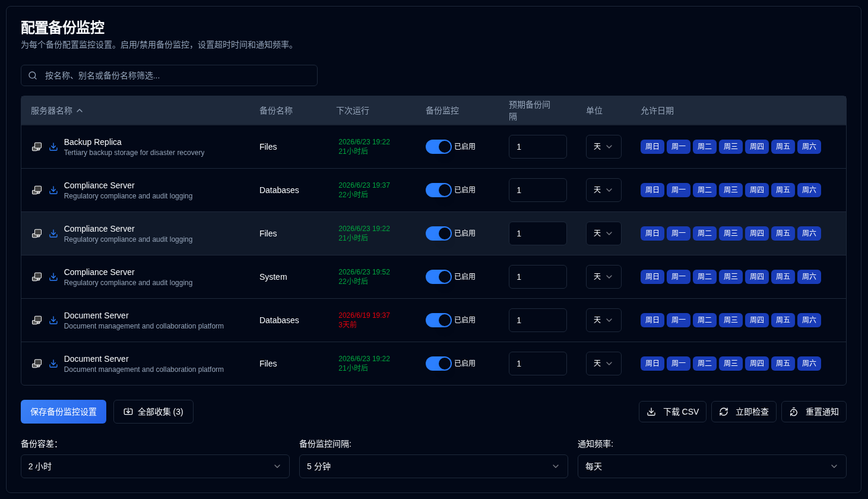Click server icon in Document Server Databases row
The height and width of the screenshot is (499, 868).
point(37,320)
